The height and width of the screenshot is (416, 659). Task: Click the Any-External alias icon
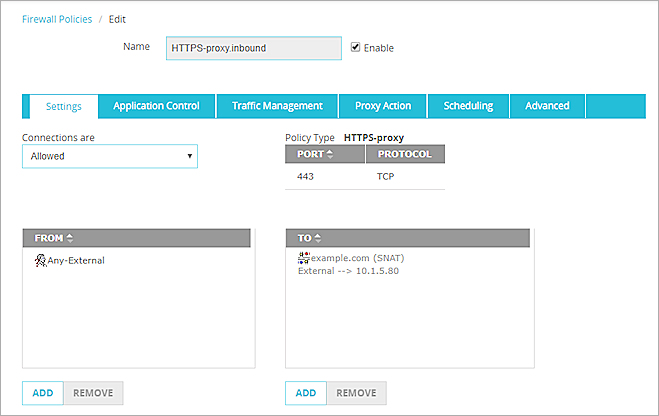point(40,261)
